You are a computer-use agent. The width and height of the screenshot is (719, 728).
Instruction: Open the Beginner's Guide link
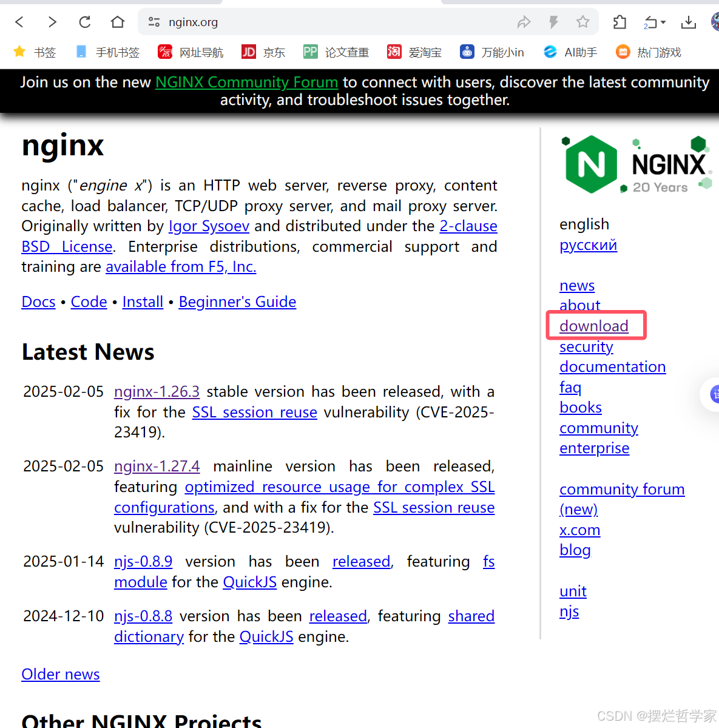(x=237, y=302)
